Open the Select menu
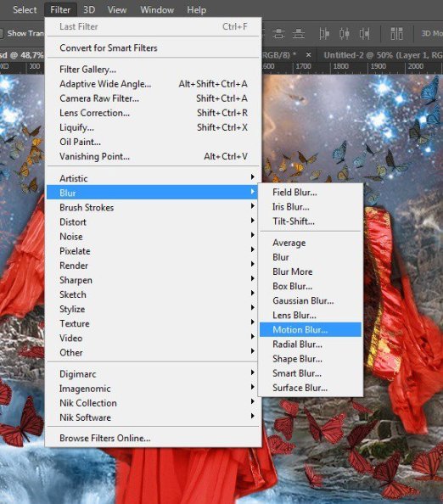This screenshot has width=443, height=504. [x=25, y=9]
